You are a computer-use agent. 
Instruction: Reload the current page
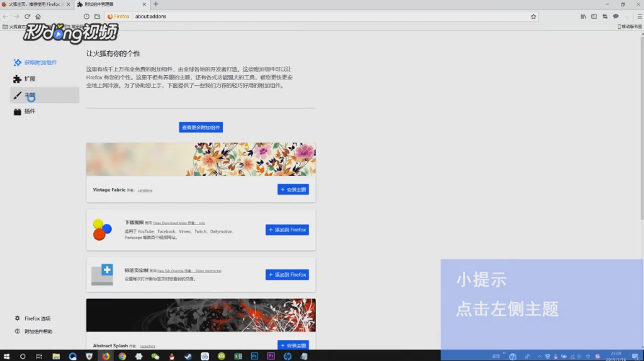click(x=27, y=17)
